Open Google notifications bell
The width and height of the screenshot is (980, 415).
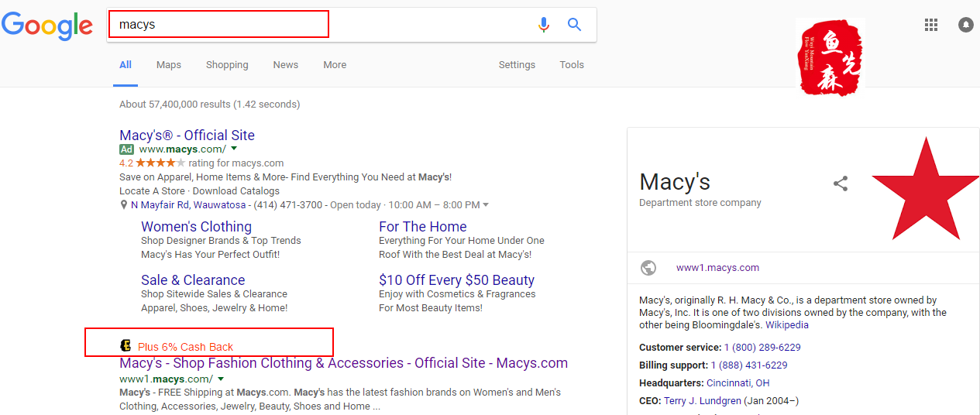(966, 25)
